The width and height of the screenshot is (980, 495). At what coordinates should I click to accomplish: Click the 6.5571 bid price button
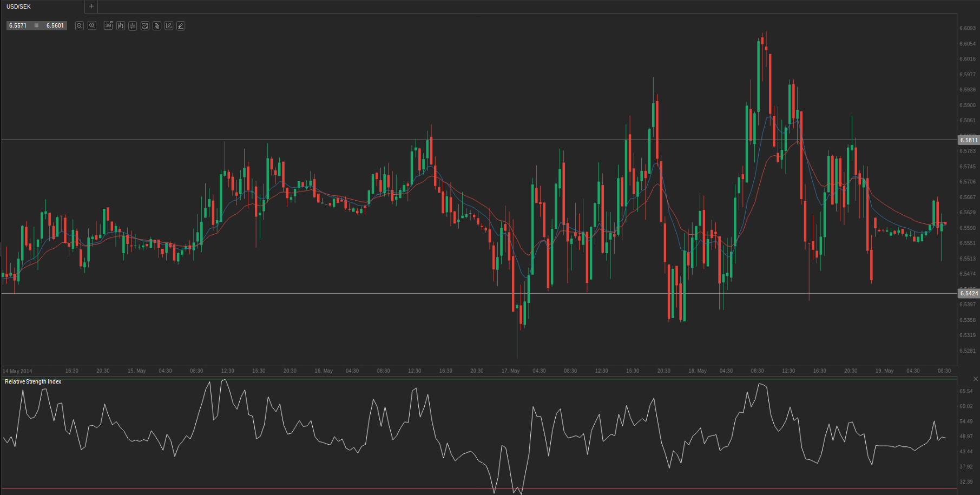coord(18,25)
